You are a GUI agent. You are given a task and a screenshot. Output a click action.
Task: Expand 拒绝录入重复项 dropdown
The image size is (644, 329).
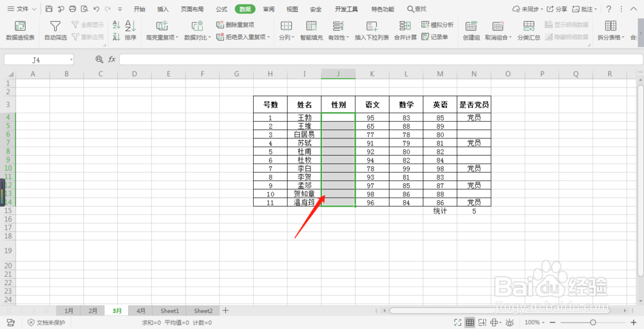point(269,37)
